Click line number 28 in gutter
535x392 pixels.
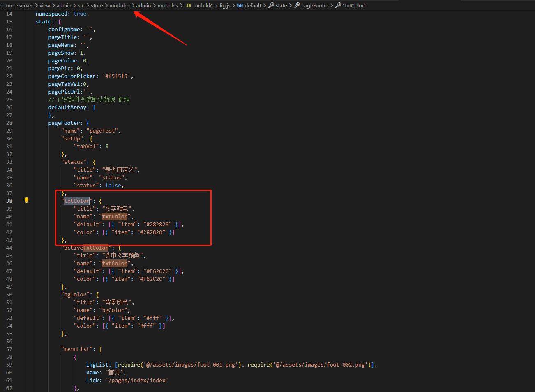pos(9,123)
